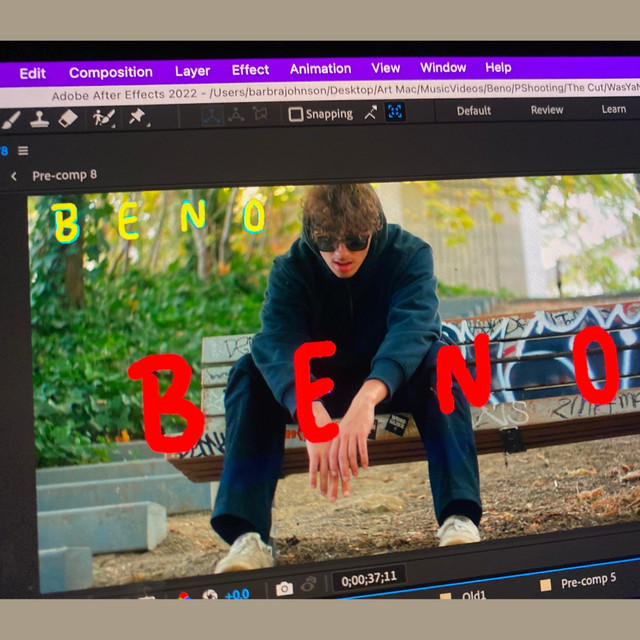The height and width of the screenshot is (640, 640).
Task: Enable the Snapping checkbox
Action: pos(296,114)
